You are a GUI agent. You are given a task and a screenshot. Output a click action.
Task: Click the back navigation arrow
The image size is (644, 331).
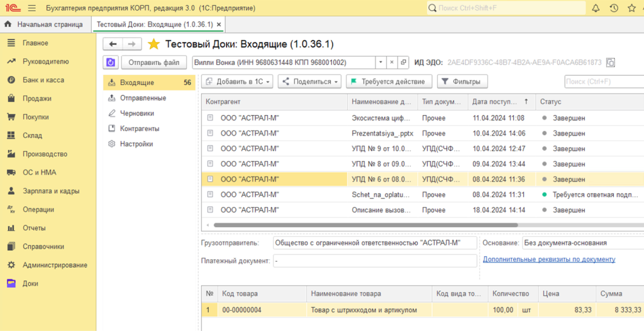pyautogui.click(x=113, y=44)
